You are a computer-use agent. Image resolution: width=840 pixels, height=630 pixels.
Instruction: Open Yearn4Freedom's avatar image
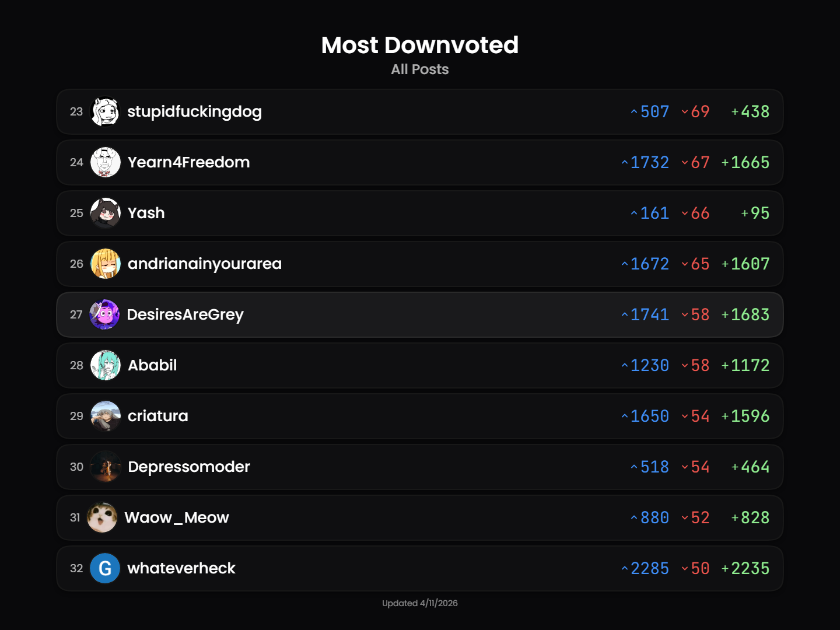tap(106, 162)
